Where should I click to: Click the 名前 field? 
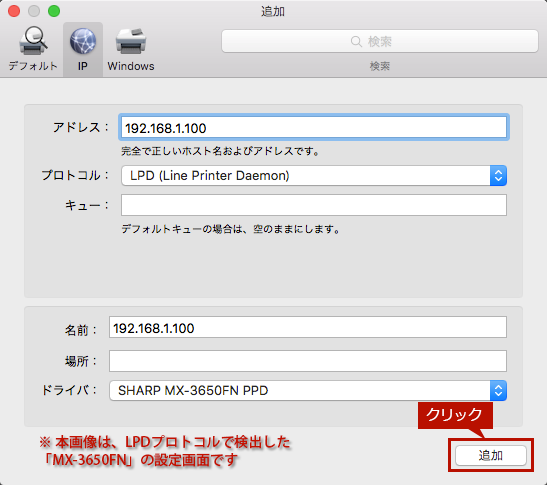point(308,327)
